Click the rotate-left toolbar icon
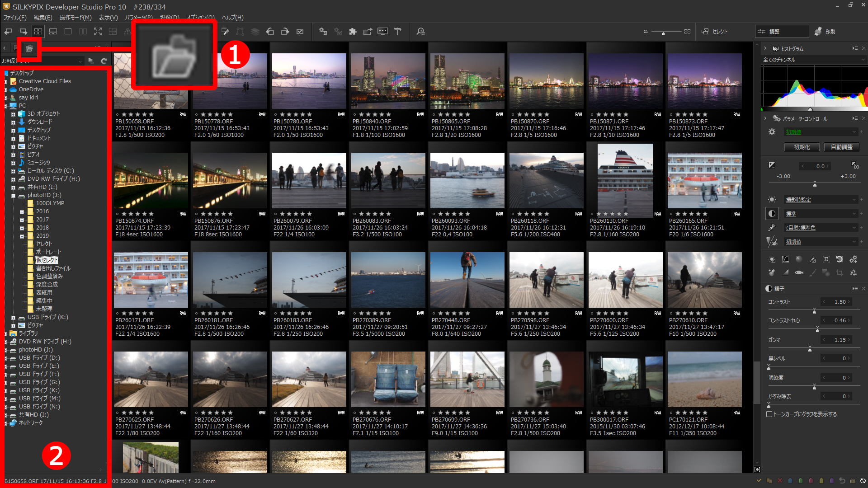 click(270, 32)
